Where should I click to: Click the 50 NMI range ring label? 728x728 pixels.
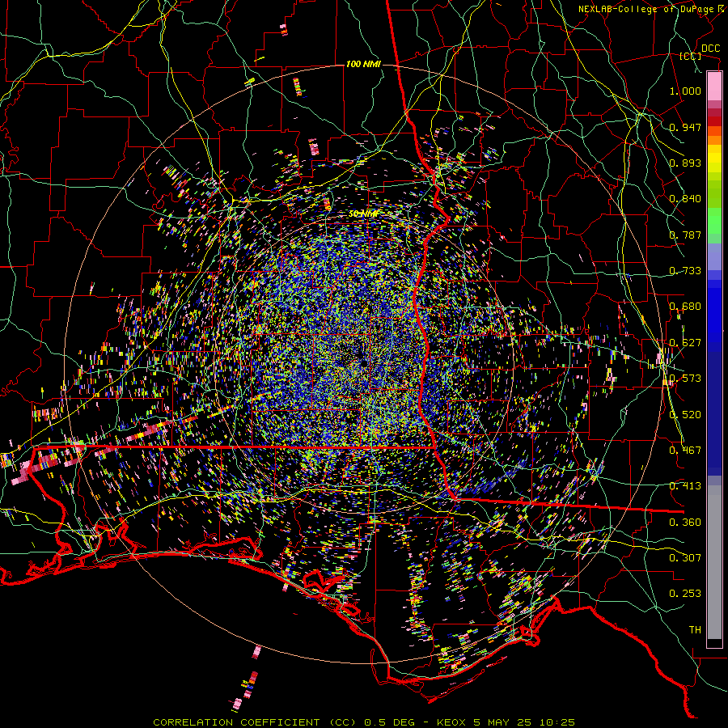[x=363, y=214]
